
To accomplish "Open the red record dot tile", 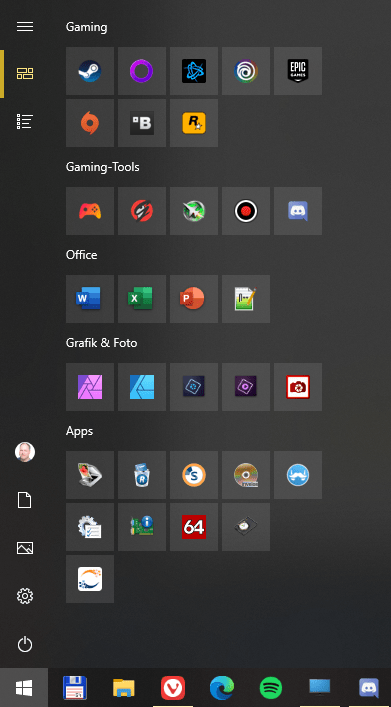I will [x=246, y=211].
